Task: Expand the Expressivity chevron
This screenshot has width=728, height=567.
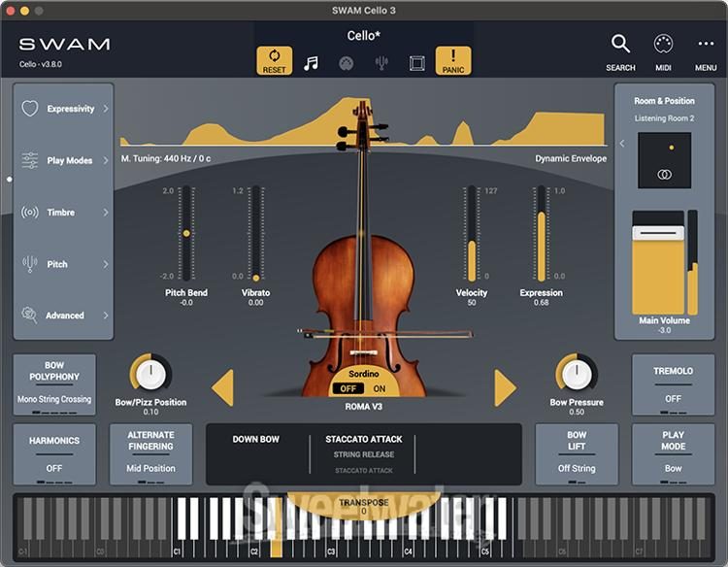Action: (106, 108)
